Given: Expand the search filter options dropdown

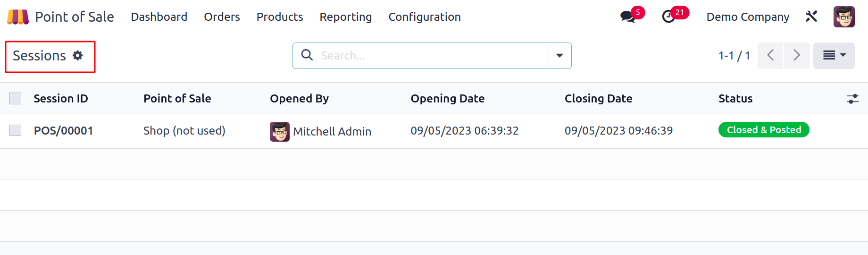Looking at the screenshot, I should pos(559,56).
